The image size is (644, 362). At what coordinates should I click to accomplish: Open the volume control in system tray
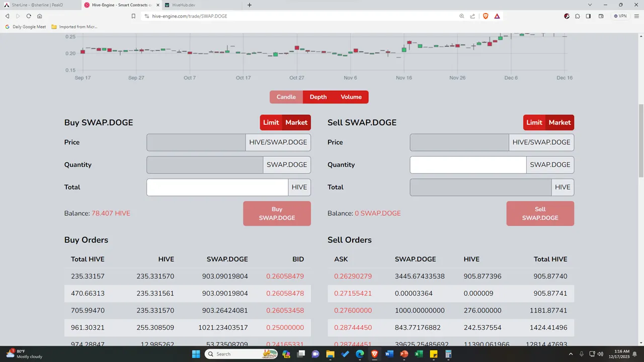point(600,354)
